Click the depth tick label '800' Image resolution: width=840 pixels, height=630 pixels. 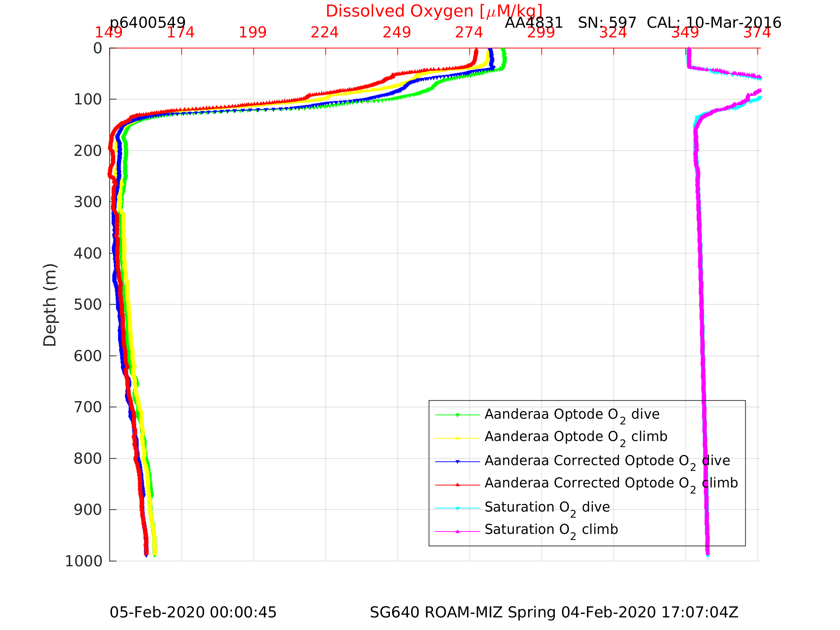(88, 459)
